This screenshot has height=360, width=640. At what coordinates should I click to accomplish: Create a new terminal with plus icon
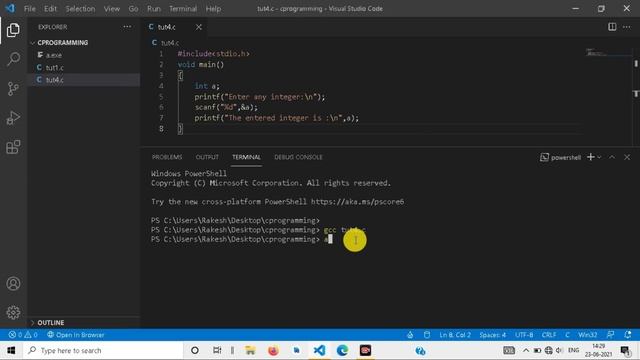(x=590, y=157)
